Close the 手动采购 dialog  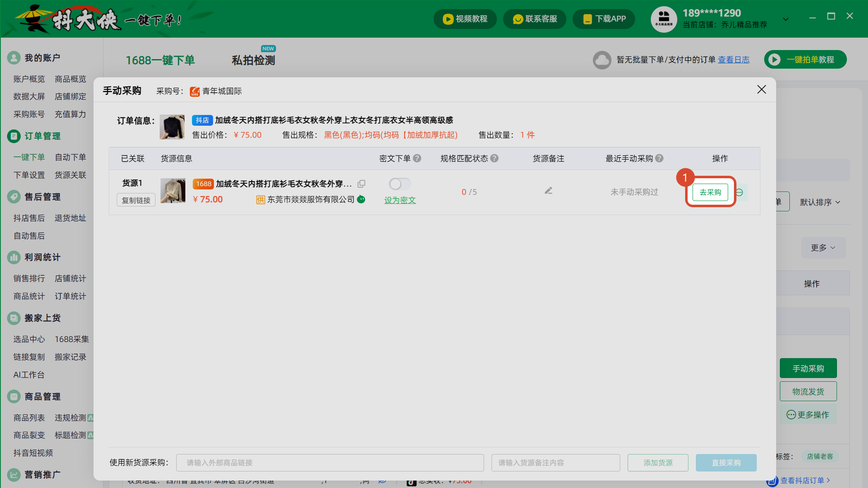tap(761, 89)
